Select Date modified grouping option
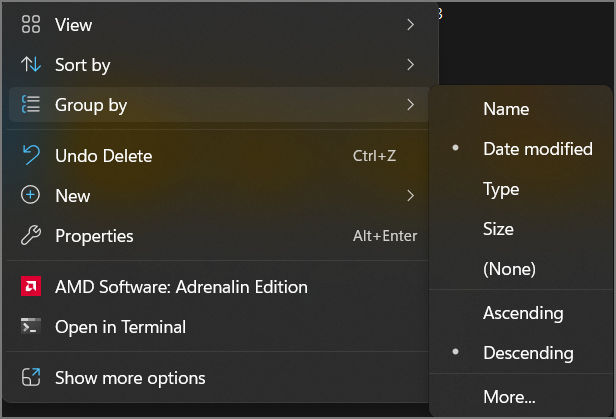This screenshot has width=616, height=419. point(537,149)
